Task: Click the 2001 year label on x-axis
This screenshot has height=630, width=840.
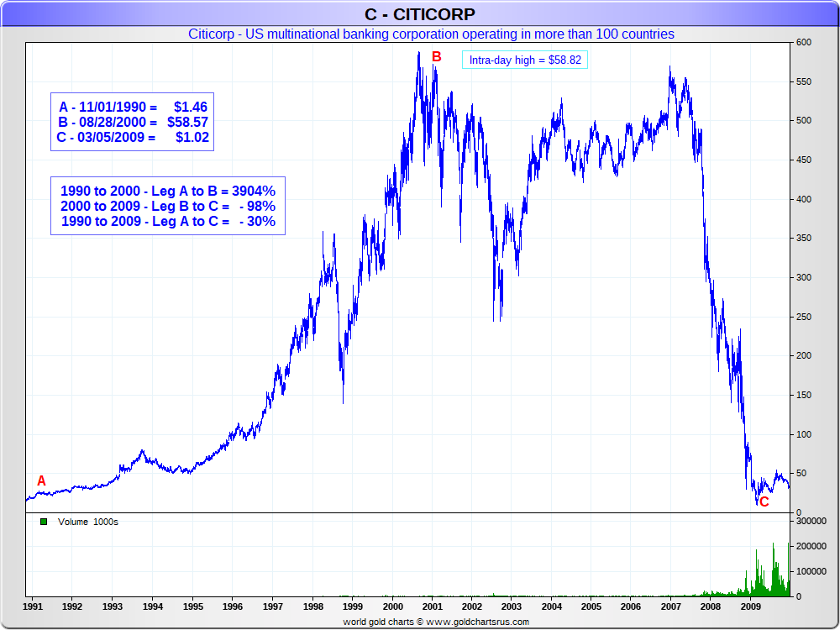Action: [x=433, y=606]
